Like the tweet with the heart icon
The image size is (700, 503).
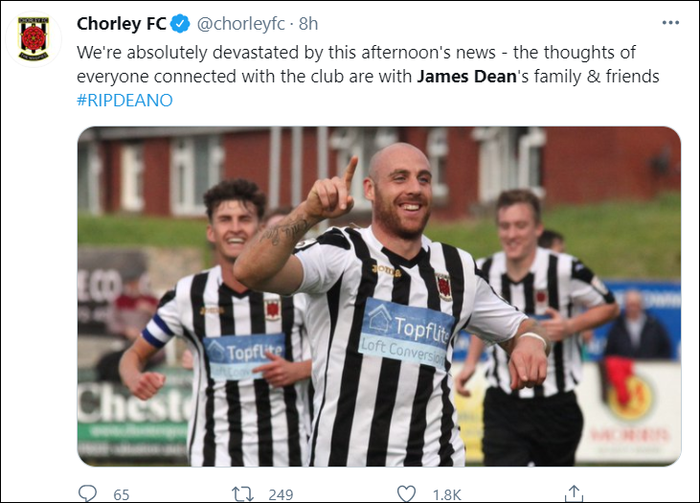click(x=406, y=494)
